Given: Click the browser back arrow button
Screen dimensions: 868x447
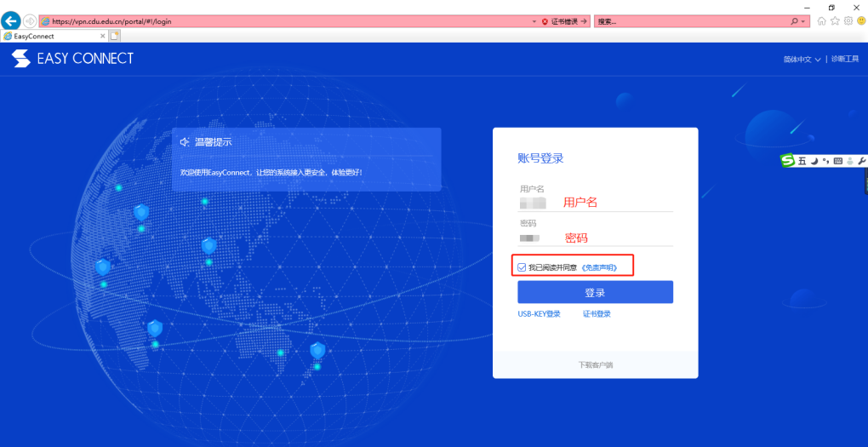Looking at the screenshot, I should point(10,21).
